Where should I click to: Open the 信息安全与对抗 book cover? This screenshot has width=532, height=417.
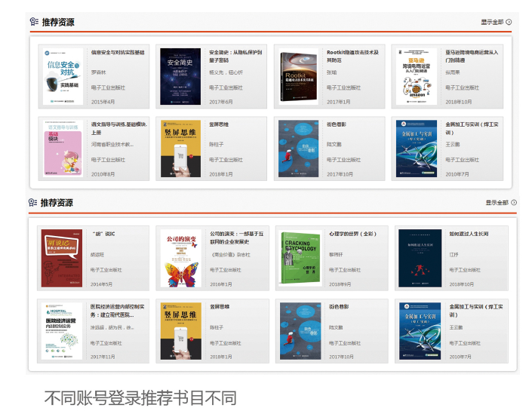(63, 76)
